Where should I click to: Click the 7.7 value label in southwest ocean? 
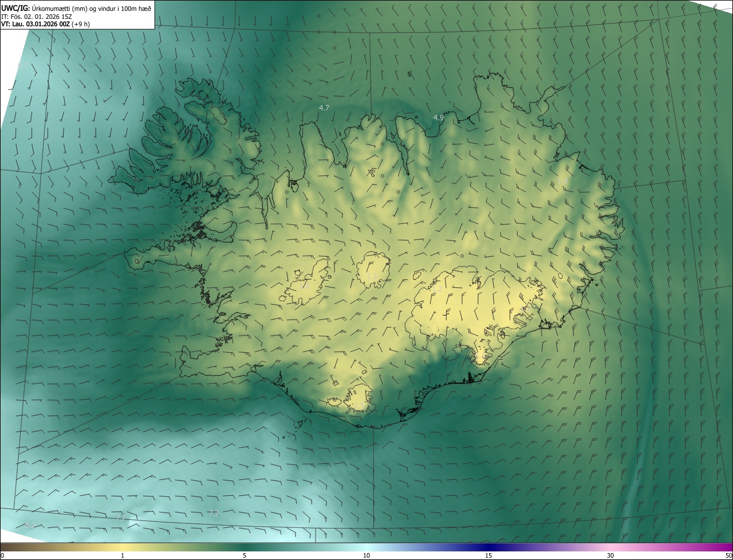click(x=121, y=517)
